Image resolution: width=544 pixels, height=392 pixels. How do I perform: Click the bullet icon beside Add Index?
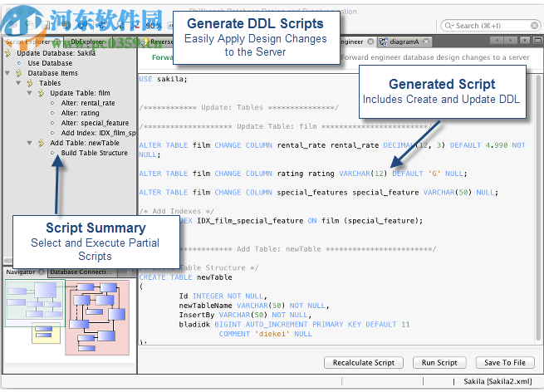(52, 133)
